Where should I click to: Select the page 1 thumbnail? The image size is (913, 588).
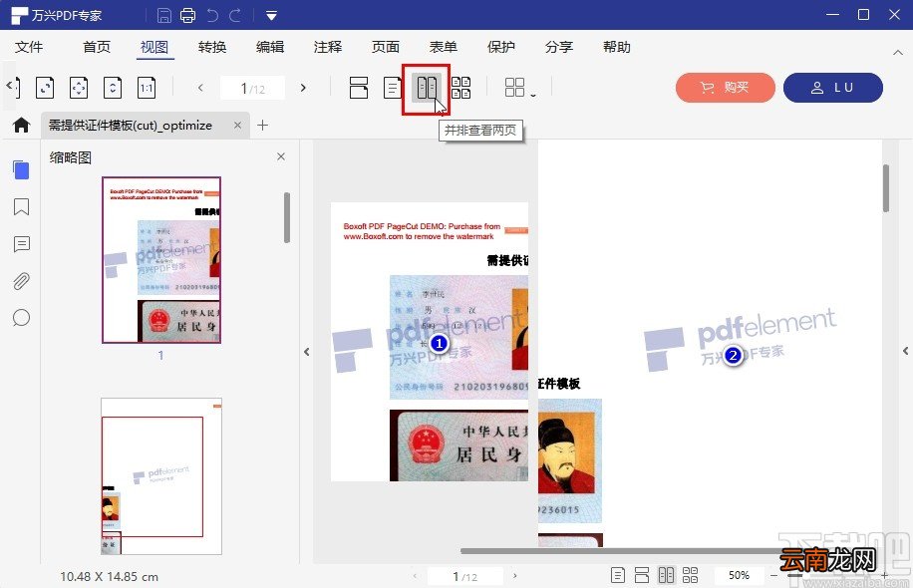click(x=161, y=260)
